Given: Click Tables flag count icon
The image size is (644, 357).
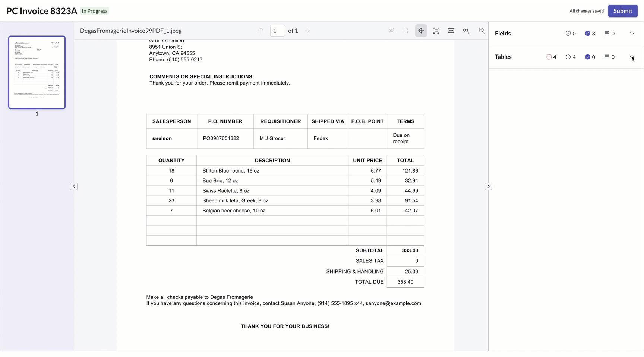Looking at the screenshot, I should click(x=609, y=57).
